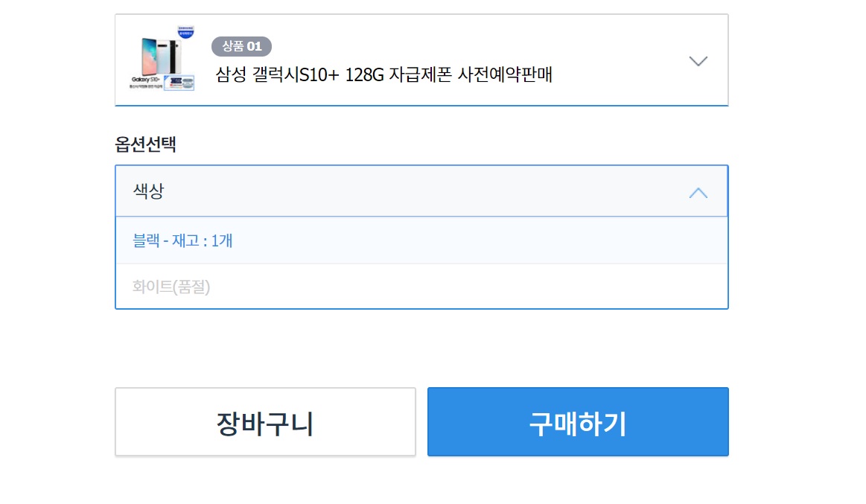Add item to cart with 장바구니
The image size is (866, 504).
pos(265,422)
